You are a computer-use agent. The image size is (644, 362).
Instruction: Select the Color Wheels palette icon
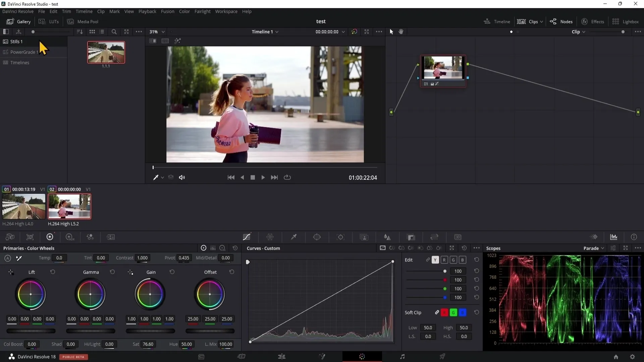[50, 237]
